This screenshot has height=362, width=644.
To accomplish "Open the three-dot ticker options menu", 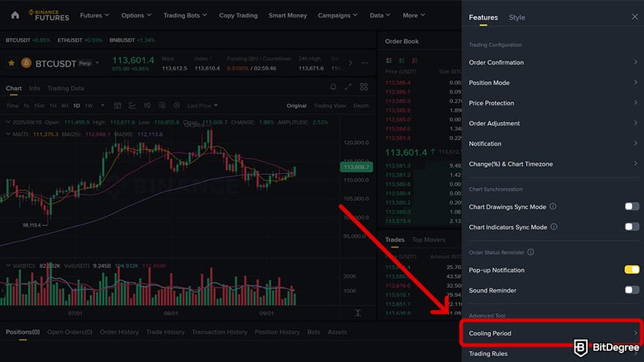I will pos(364,63).
